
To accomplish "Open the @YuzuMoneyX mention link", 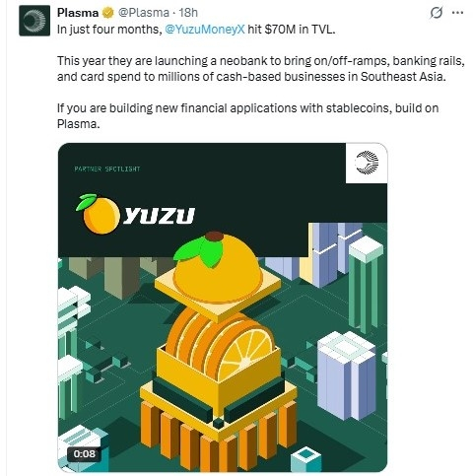I will tap(205, 30).
